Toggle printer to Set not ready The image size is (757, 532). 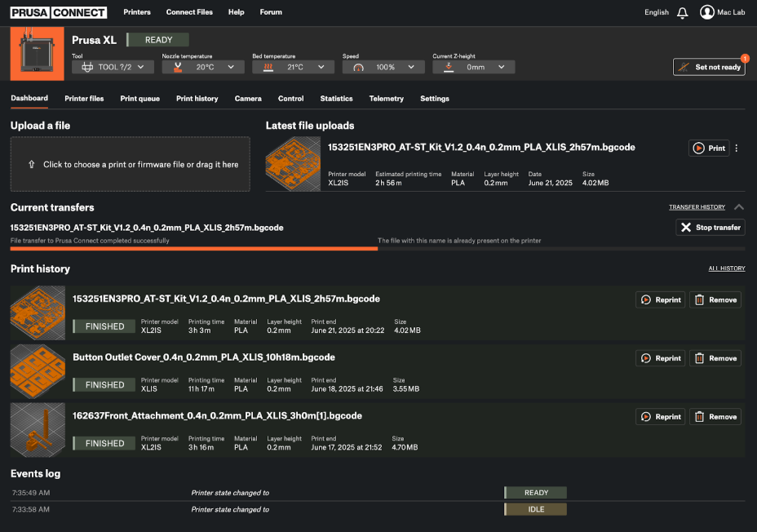pos(709,67)
